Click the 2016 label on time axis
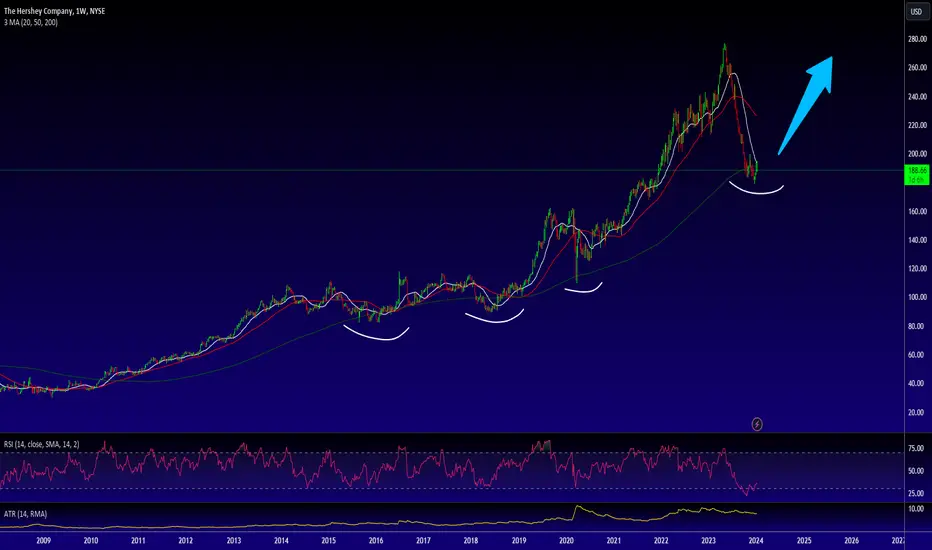Viewport: 932px width, 550px height. click(376, 540)
